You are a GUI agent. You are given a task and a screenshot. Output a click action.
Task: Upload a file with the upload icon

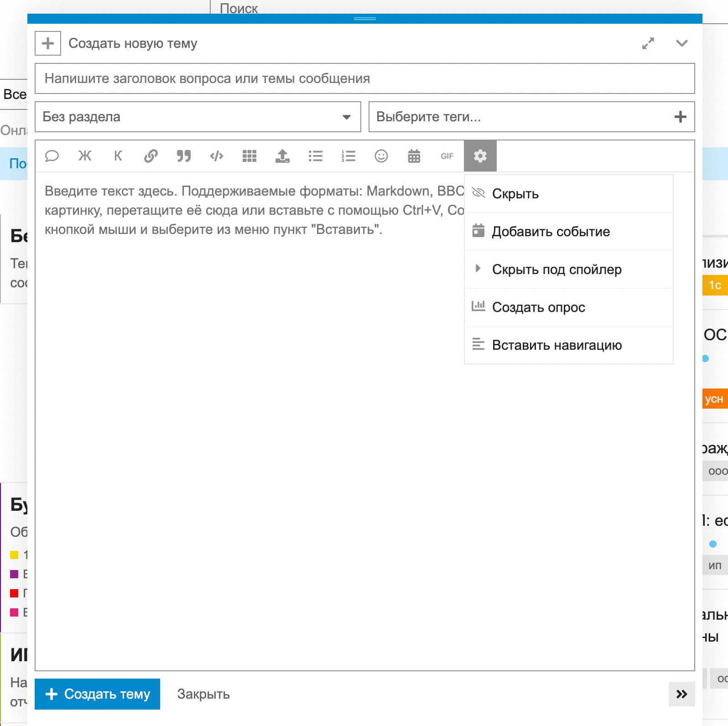(282, 156)
